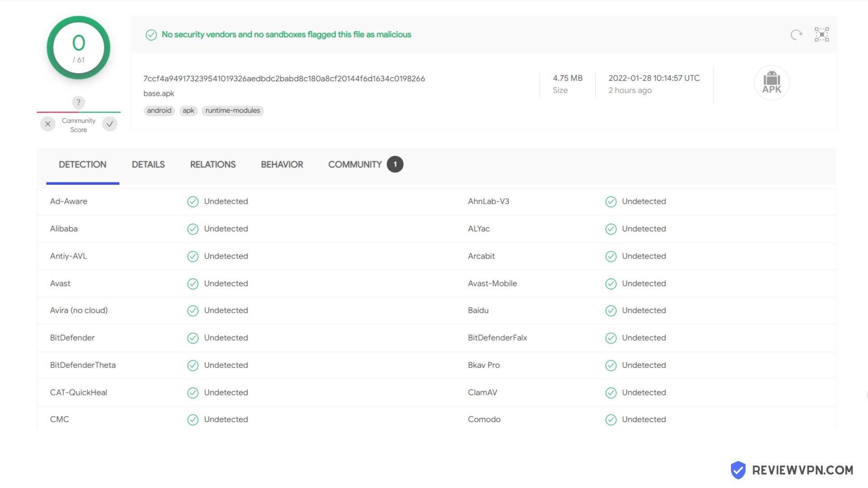Click the Comodo vendor name

click(484, 420)
